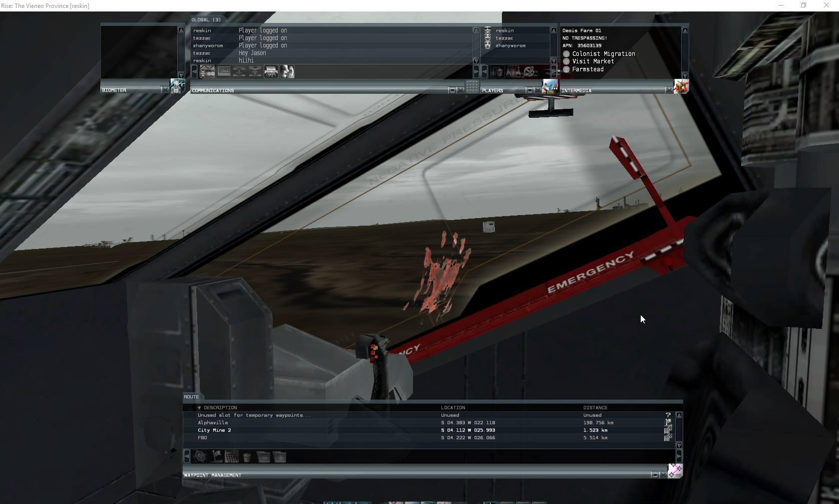Collapse the Description column arrow
The height and width of the screenshot is (504, 839).
pos(199,408)
